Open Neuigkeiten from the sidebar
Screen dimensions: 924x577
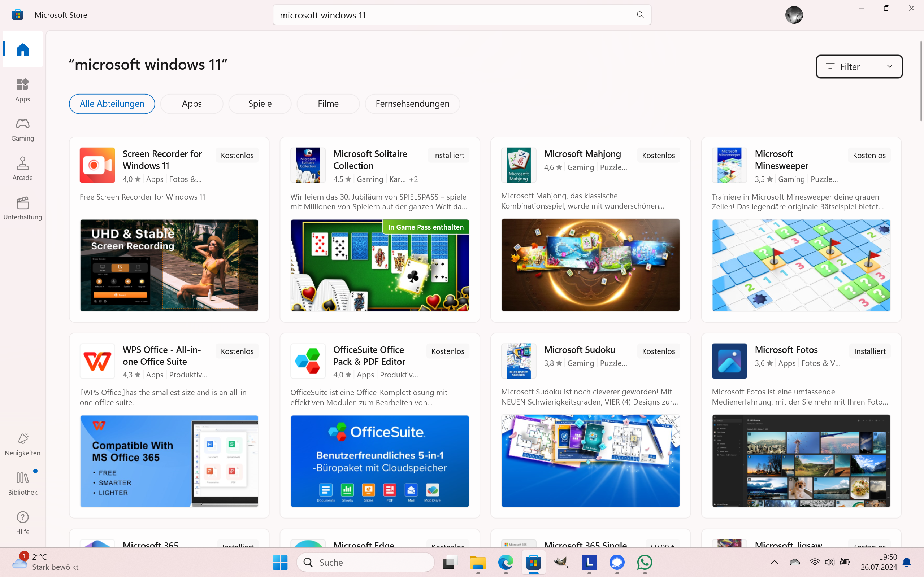(x=22, y=444)
